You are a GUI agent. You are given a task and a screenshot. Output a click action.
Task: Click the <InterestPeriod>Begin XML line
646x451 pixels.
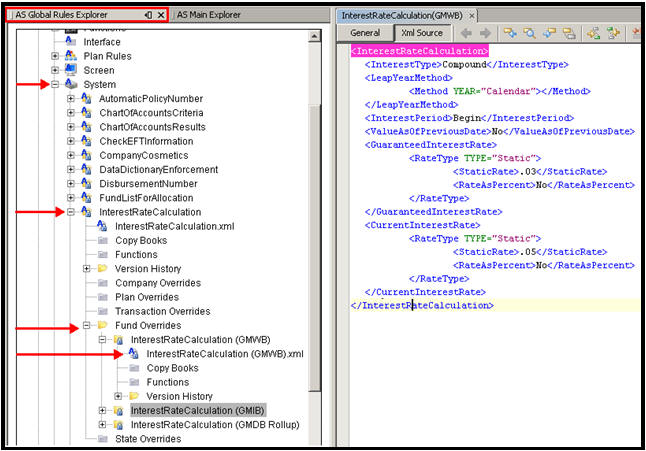click(x=469, y=118)
